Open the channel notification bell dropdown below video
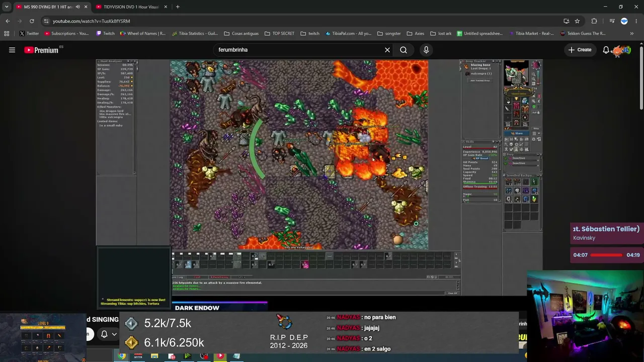The height and width of the screenshot is (362, 644). tap(108, 334)
